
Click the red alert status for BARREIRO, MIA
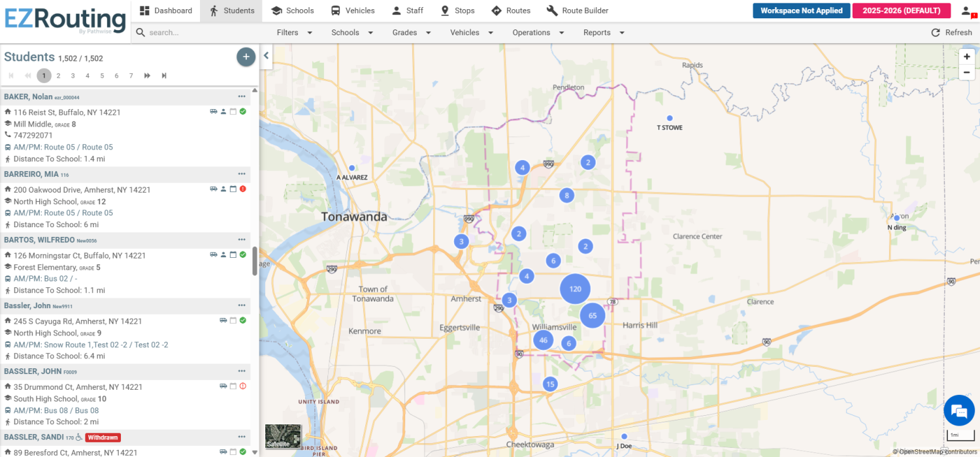point(242,189)
